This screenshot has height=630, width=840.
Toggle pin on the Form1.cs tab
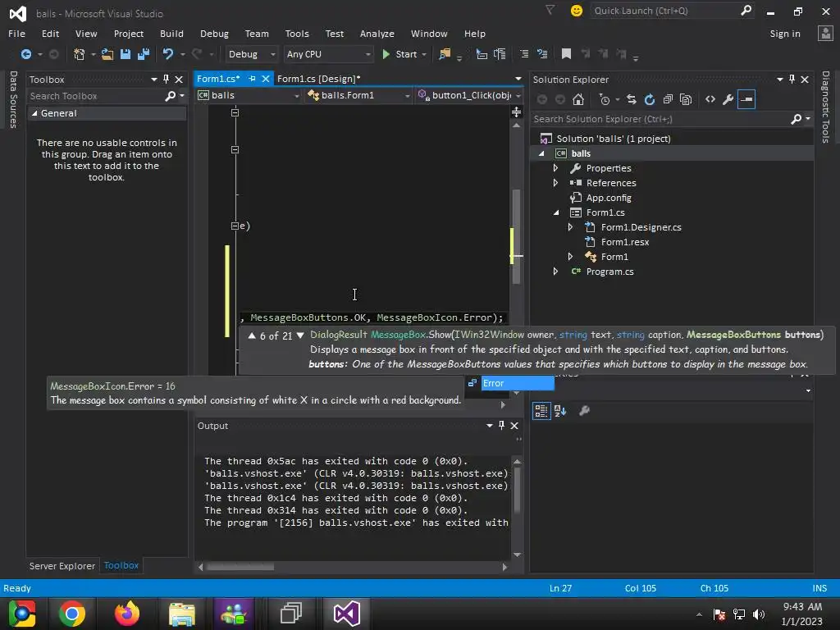coord(253,79)
